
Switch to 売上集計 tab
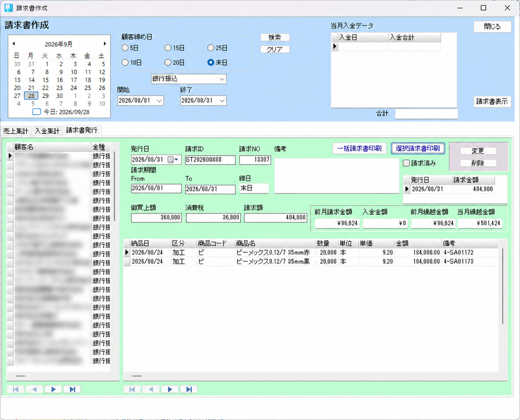(16, 131)
